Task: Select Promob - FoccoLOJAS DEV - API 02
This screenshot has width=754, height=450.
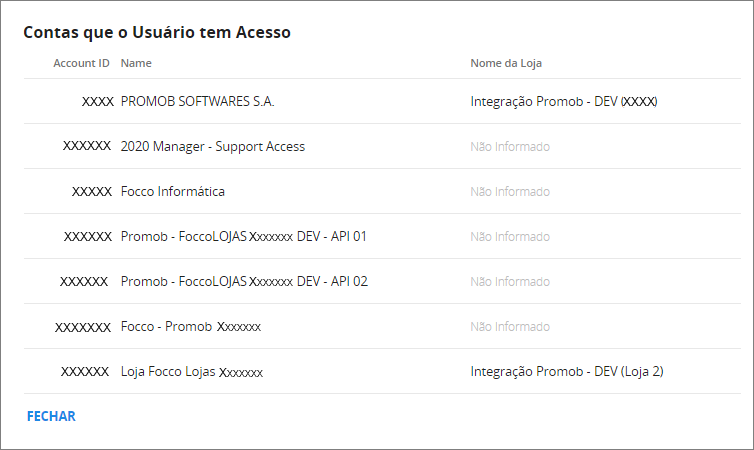Action: coord(382,281)
